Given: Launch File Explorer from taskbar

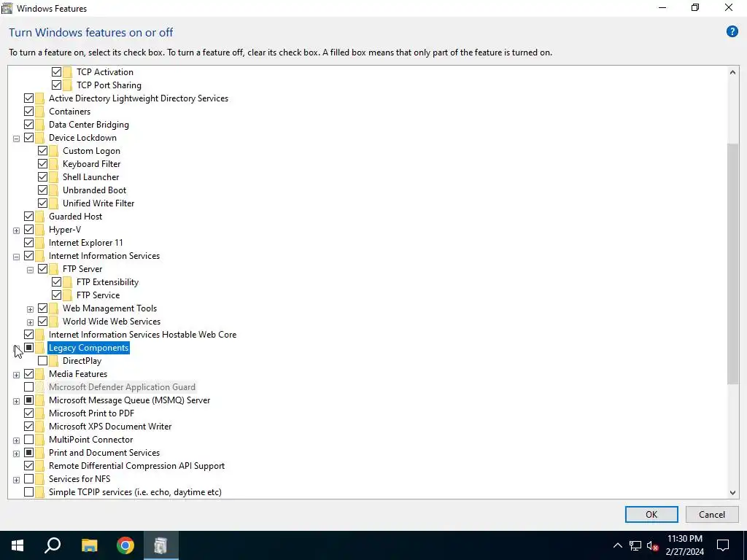Looking at the screenshot, I should click(89, 545).
